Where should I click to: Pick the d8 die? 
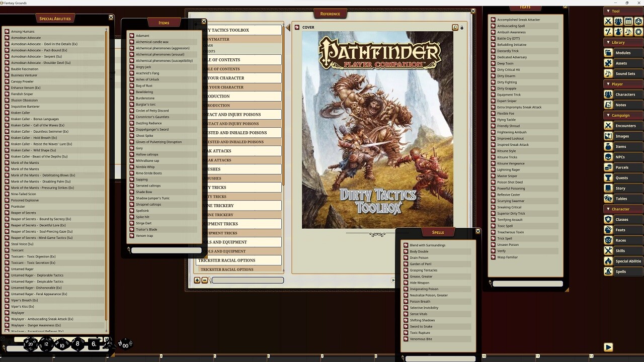pyautogui.click(x=77, y=344)
